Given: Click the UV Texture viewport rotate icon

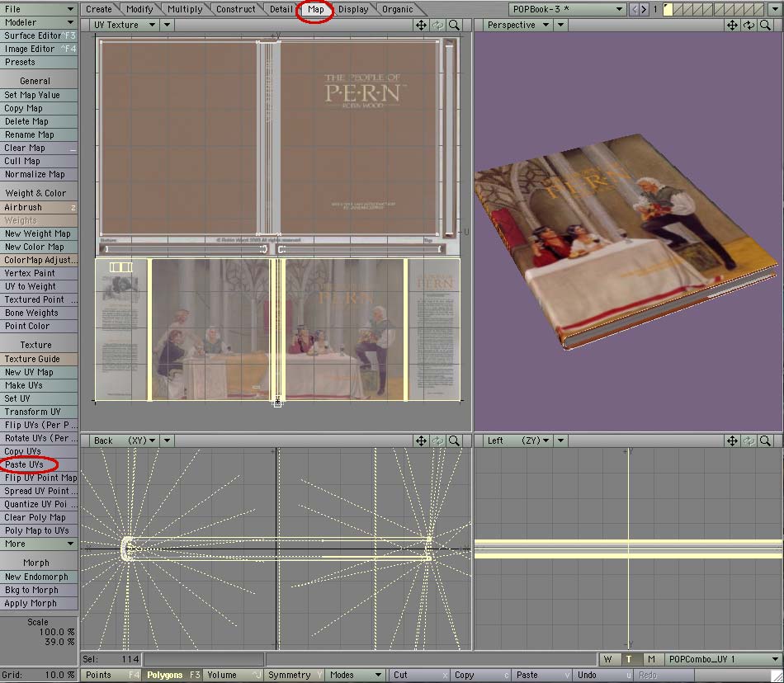Looking at the screenshot, I should tap(437, 25).
